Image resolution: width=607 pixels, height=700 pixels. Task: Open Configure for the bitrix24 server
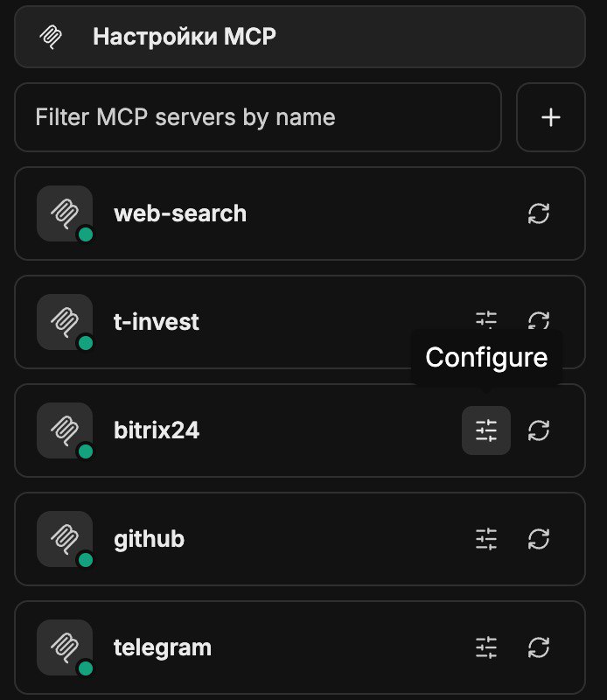point(486,430)
